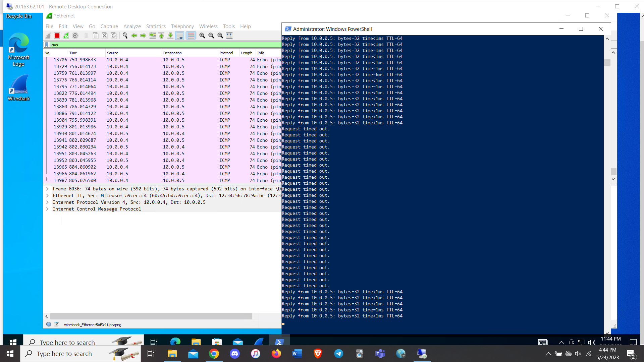This screenshot has height=362, width=644.
Task: Expand the Ethernet II packet details
Action: [47, 195]
